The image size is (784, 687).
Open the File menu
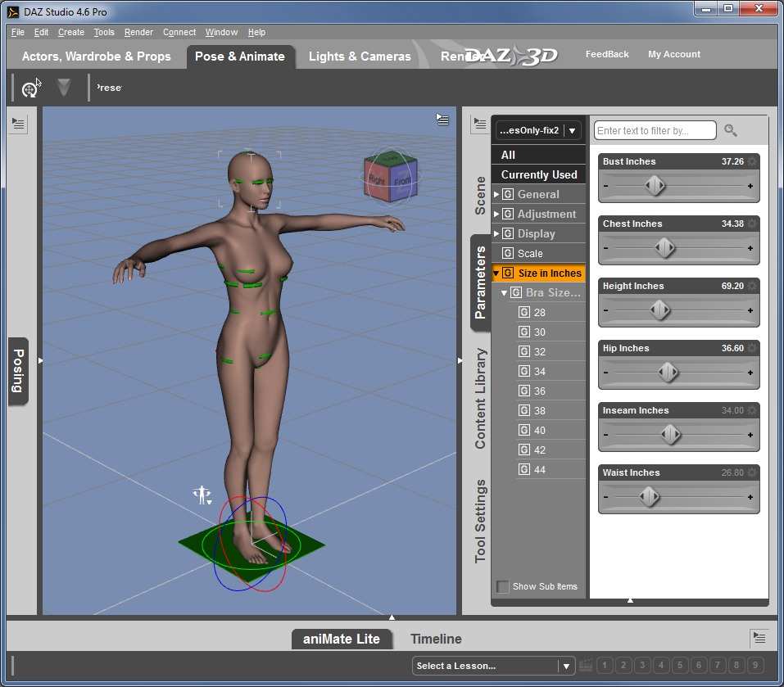pyautogui.click(x=18, y=32)
